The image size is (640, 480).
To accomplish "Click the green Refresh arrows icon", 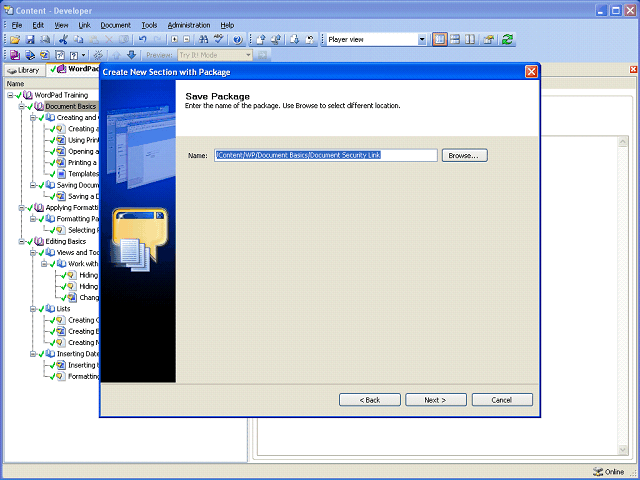I will (x=508, y=40).
